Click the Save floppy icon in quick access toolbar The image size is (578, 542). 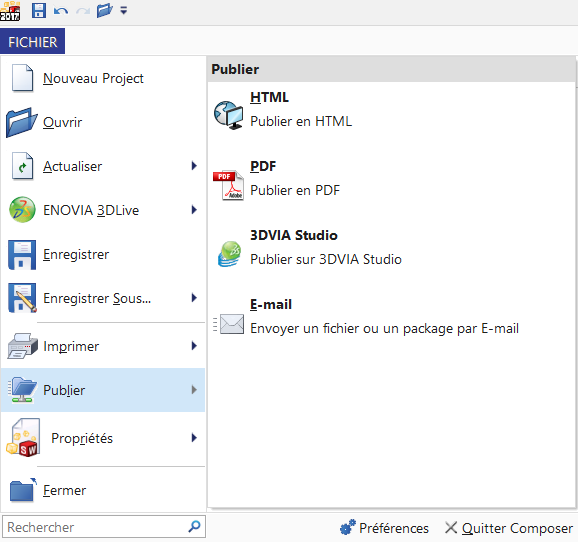38,10
